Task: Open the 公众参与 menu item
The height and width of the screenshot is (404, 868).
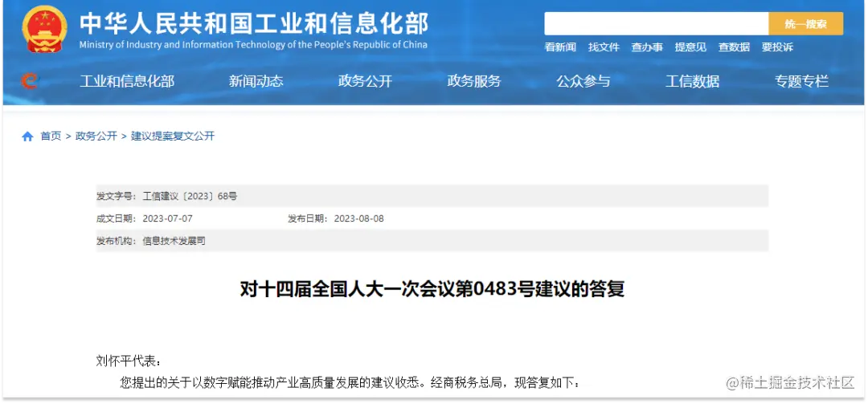Action: pyautogui.click(x=583, y=81)
